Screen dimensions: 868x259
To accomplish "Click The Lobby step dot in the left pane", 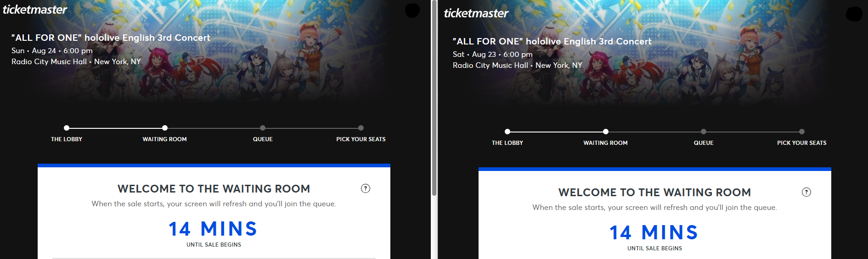I will click(x=67, y=128).
